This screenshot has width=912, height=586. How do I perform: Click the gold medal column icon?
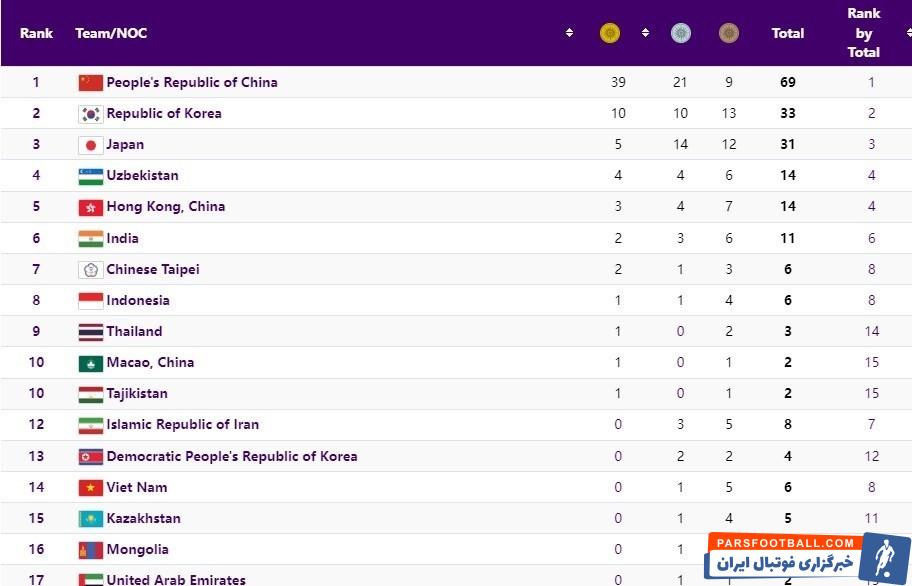(x=610, y=33)
